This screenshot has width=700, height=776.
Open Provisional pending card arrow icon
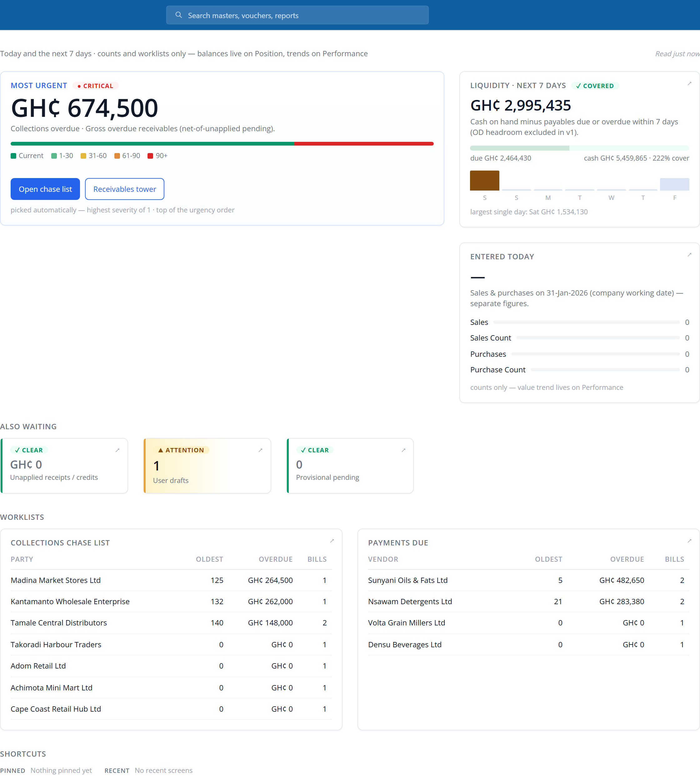[x=403, y=450]
